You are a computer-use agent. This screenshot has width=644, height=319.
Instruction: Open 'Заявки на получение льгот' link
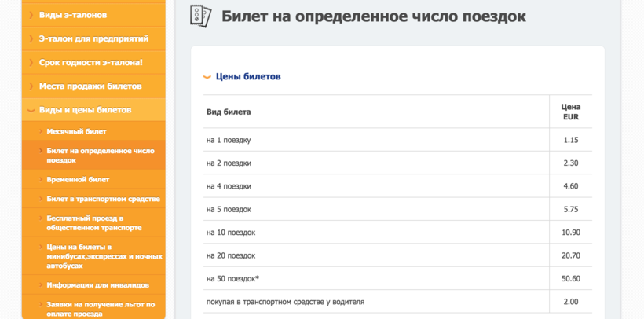100,309
